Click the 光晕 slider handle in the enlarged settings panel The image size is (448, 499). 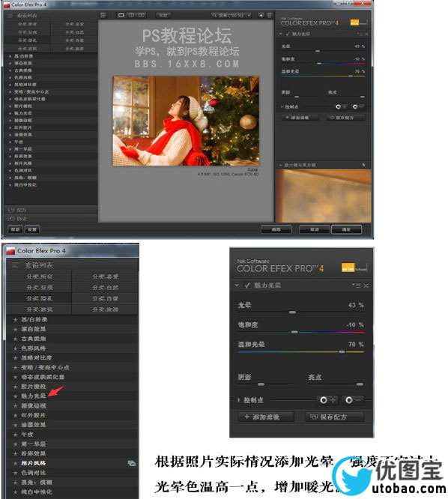tap(292, 312)
